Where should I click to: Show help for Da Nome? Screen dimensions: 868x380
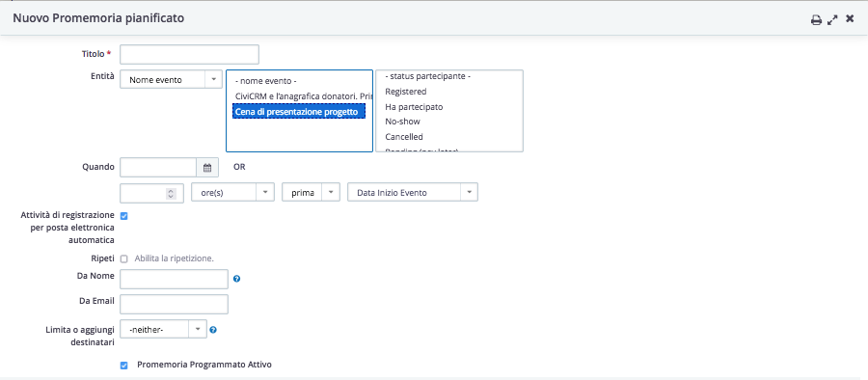pyautogui.click(x=237, y=279)
